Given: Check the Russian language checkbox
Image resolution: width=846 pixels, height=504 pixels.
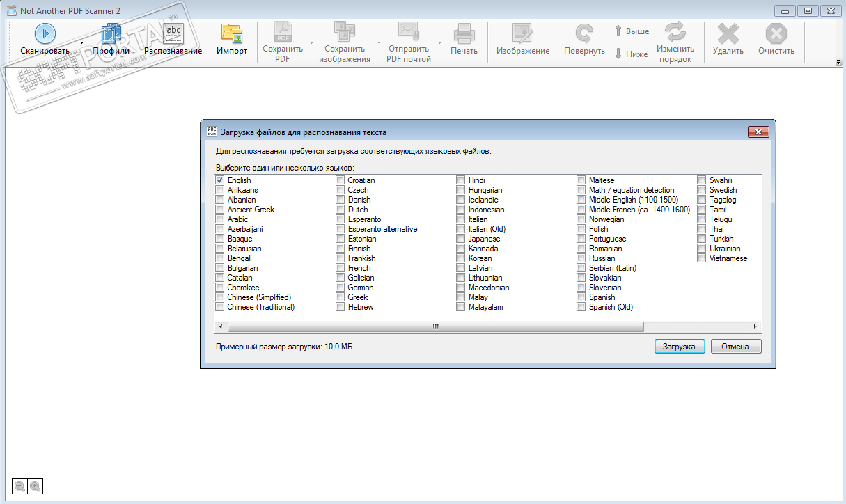Looking at the screenshot, I should pyautogui.click(x=581, y=258).
